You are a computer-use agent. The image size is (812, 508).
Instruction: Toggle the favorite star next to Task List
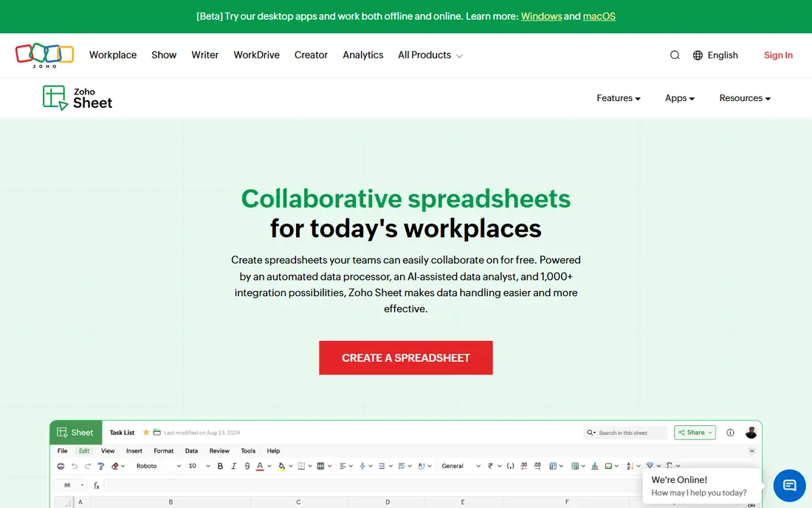pyautogui.click(x=146, y=433)
